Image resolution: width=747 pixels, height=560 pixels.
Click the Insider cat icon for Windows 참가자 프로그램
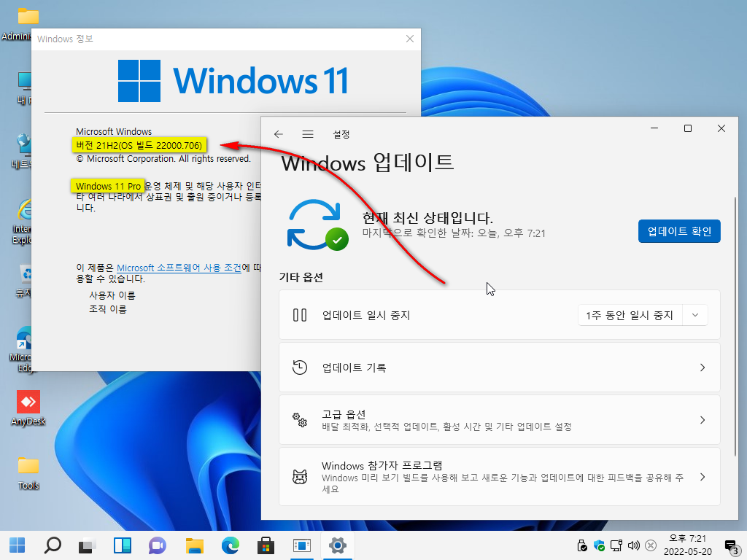point(300,477)
